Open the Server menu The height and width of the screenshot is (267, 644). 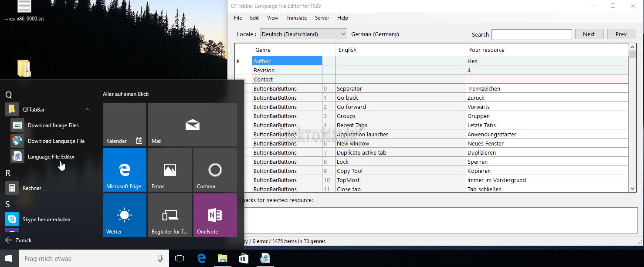click(322, 18)
